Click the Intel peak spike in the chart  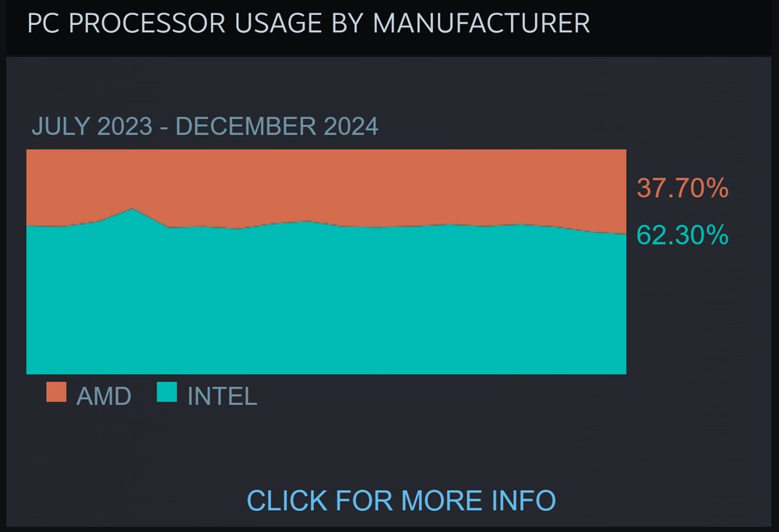coord(132,209)
